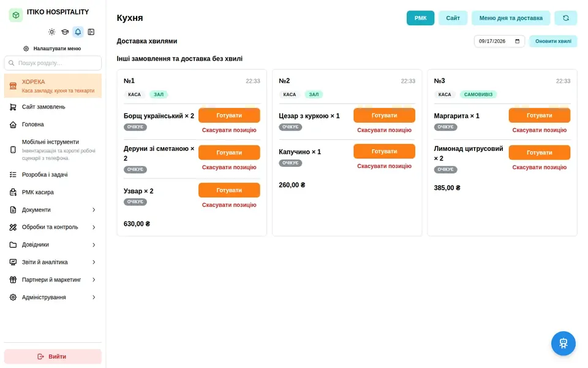Viewport: 588px width, 368px height.
Task: Collapse sidebar with the panel icon
Action: tap(91, 32)
